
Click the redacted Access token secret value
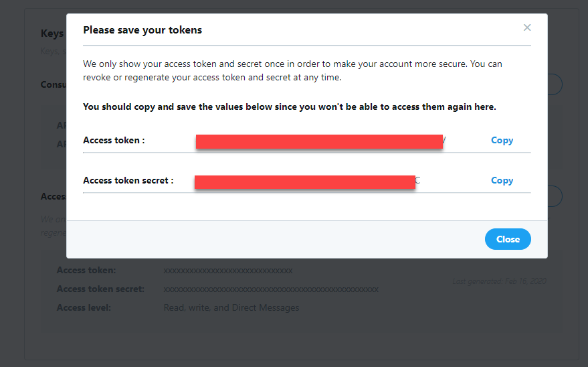pyautogui.click(x=305, y=181)
